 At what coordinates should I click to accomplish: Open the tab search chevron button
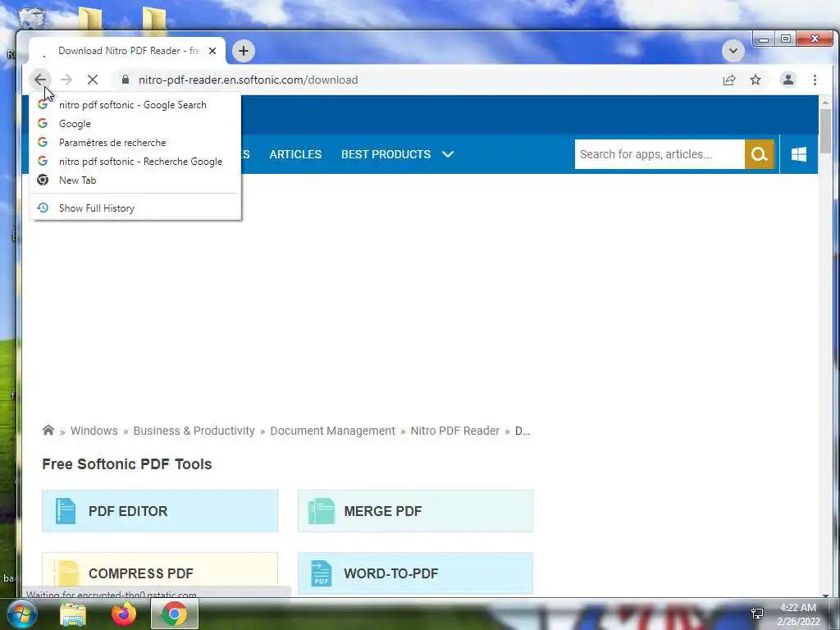733,51
